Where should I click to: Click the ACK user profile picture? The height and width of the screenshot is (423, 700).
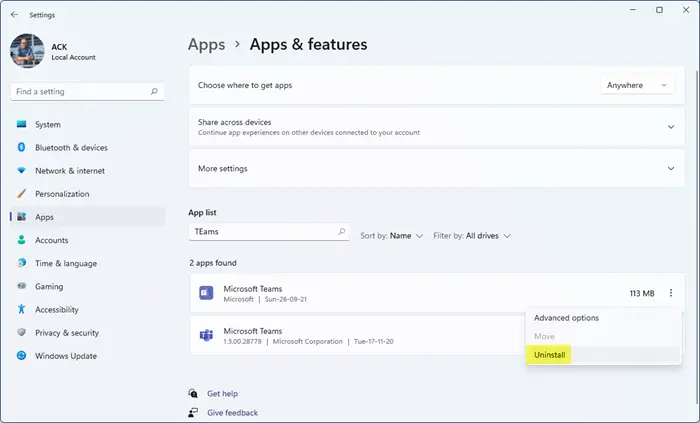[x=27, y=51]
